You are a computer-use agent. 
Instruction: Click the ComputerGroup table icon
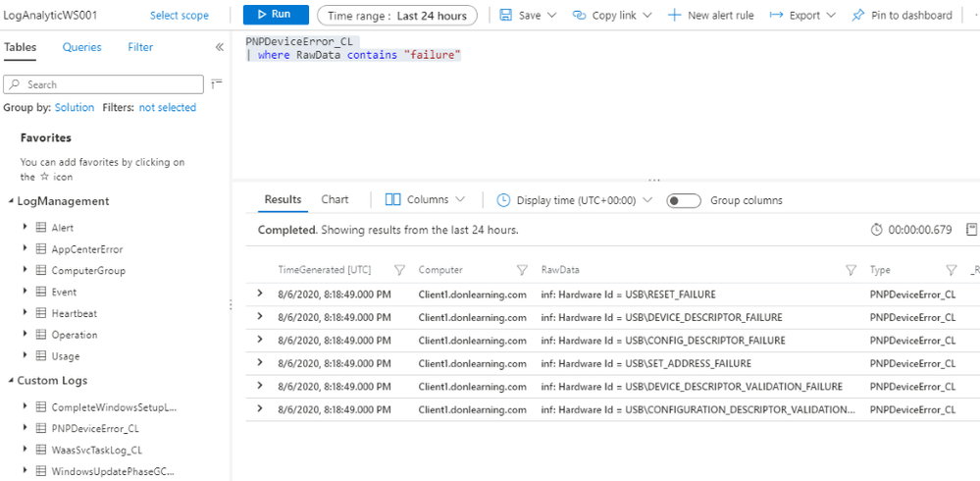point(41,270)
